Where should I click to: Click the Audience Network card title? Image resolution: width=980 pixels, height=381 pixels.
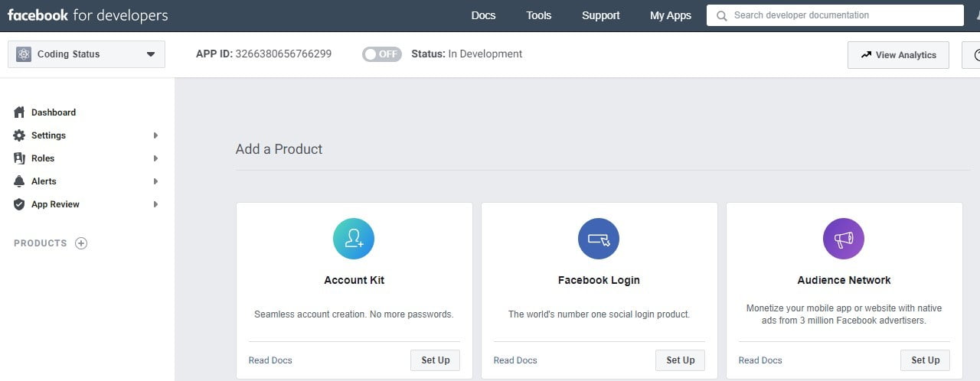tap(844, 280)
